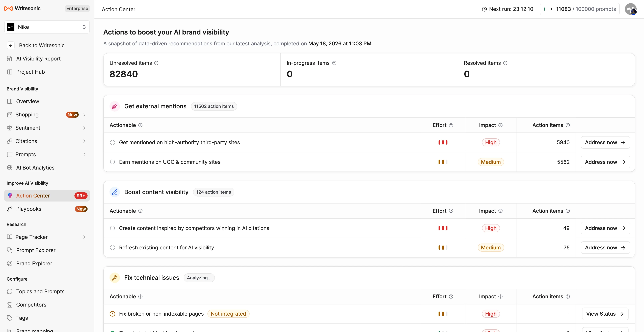Toggle status circle for Create content inspired by competitors

[113, 228]
